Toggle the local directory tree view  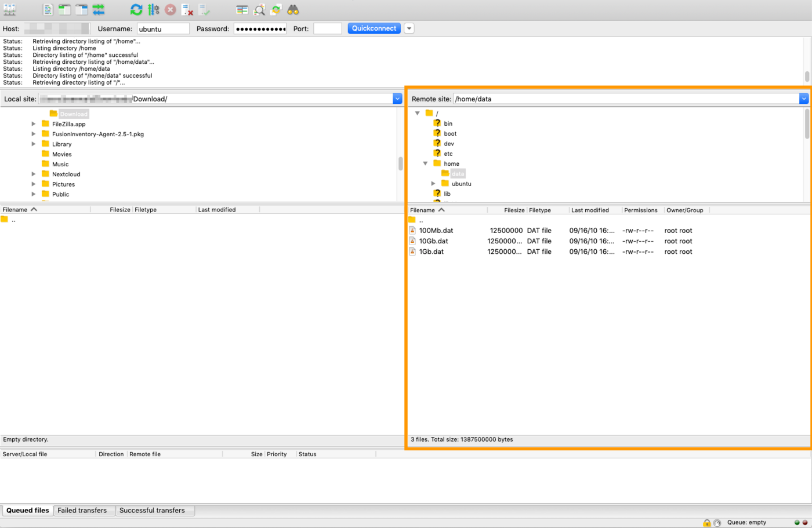pyautogui.click(x=64, y=9)
